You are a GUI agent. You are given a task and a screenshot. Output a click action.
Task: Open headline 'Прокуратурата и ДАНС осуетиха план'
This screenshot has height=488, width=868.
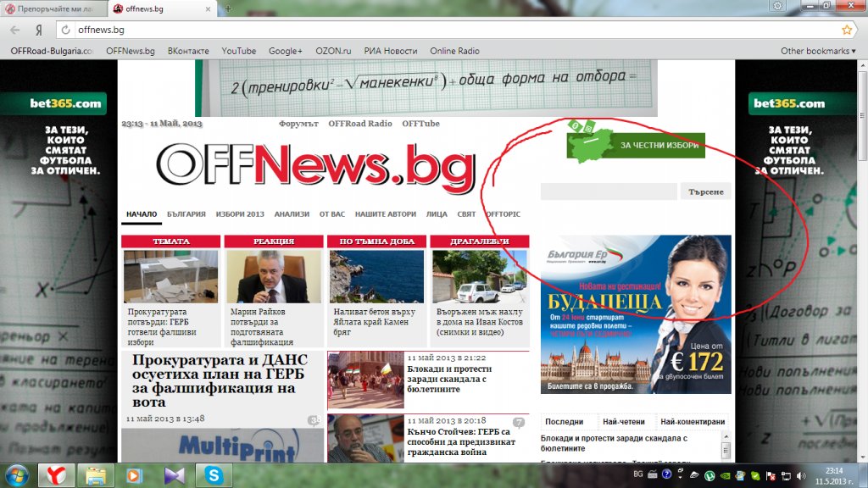(220, 381)
